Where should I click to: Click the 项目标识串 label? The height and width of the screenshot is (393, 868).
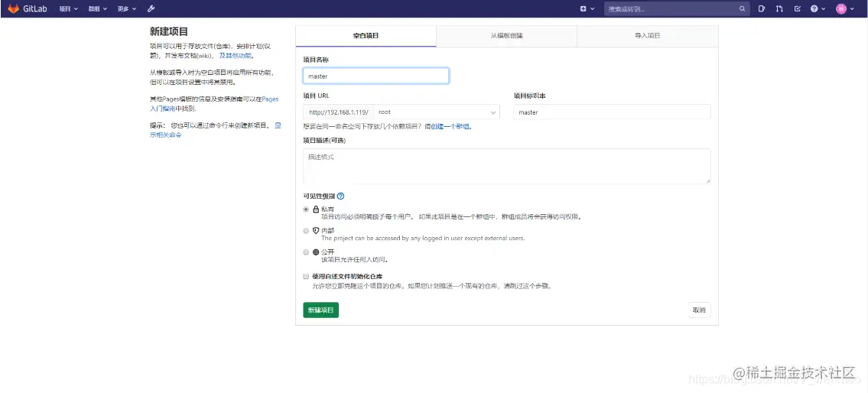[x=530, y=96]
